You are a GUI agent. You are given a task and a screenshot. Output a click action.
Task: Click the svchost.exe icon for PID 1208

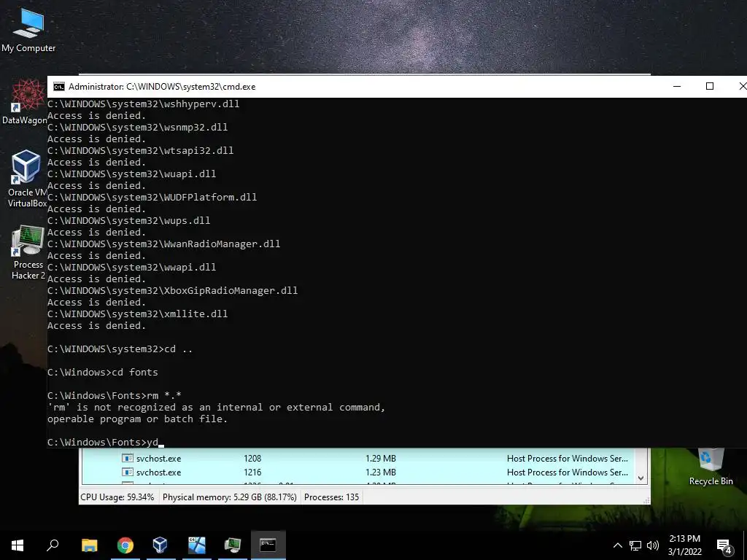click(127, 458)
